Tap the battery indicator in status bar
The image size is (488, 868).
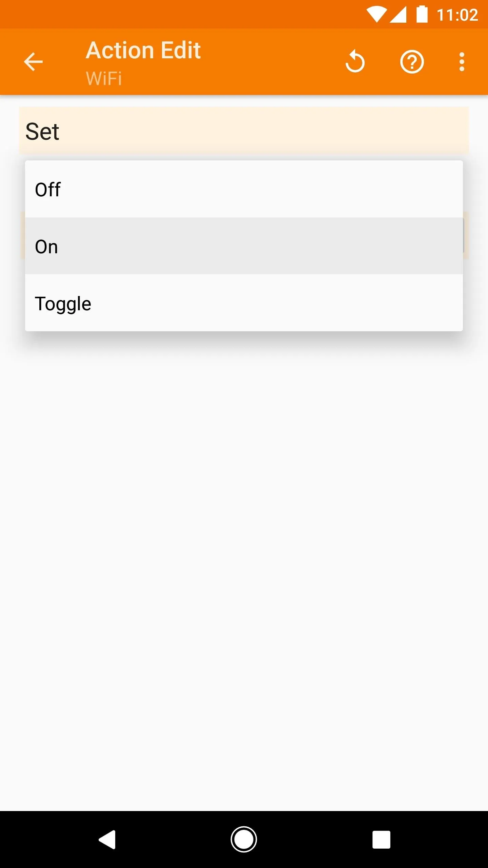click(422, 14)
